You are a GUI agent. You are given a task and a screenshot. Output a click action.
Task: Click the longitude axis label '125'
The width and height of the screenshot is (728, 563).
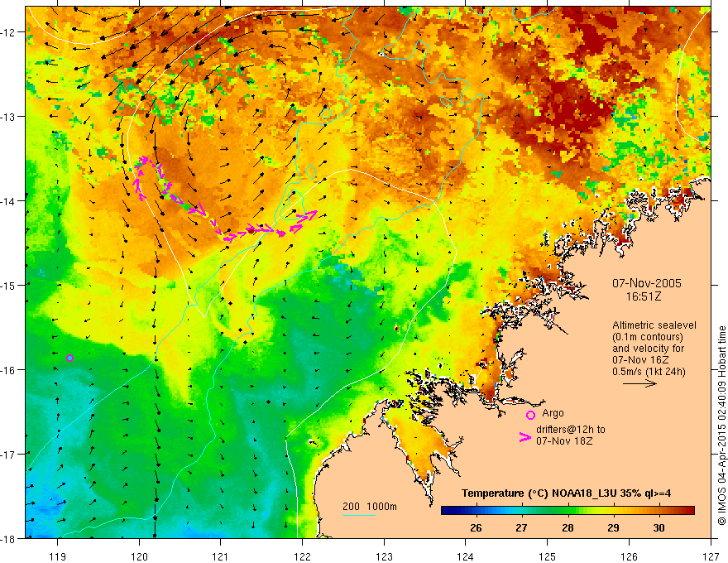coord(548,556)
